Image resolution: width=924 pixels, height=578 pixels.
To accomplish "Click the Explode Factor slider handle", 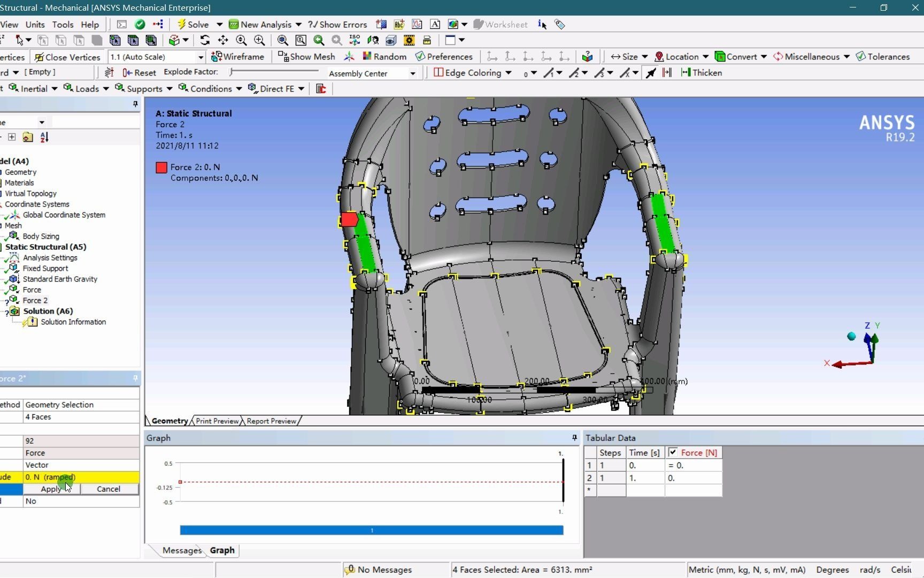I will point(232,71).
